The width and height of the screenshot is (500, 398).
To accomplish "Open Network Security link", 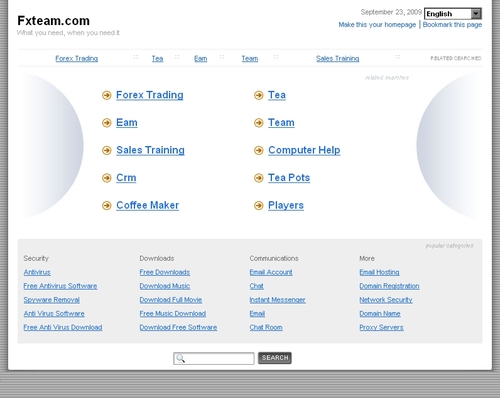I will pyautogui.click(x=386, y=300).
